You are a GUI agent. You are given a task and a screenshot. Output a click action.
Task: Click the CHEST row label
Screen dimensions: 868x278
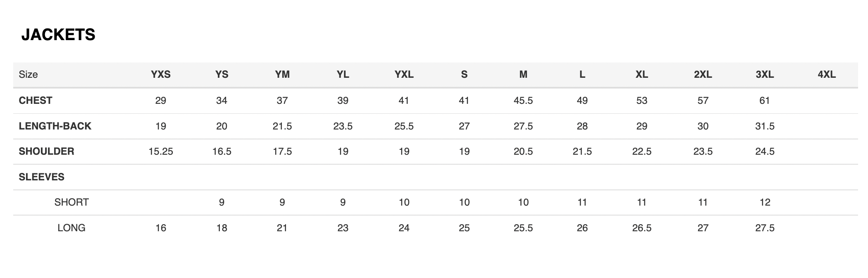point(36,101)
